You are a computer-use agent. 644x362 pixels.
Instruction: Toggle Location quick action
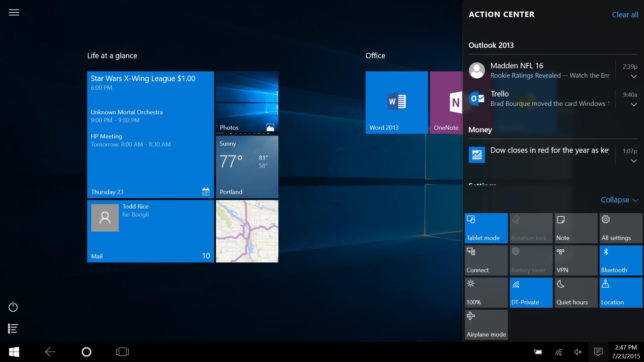(x=621, y=293)
